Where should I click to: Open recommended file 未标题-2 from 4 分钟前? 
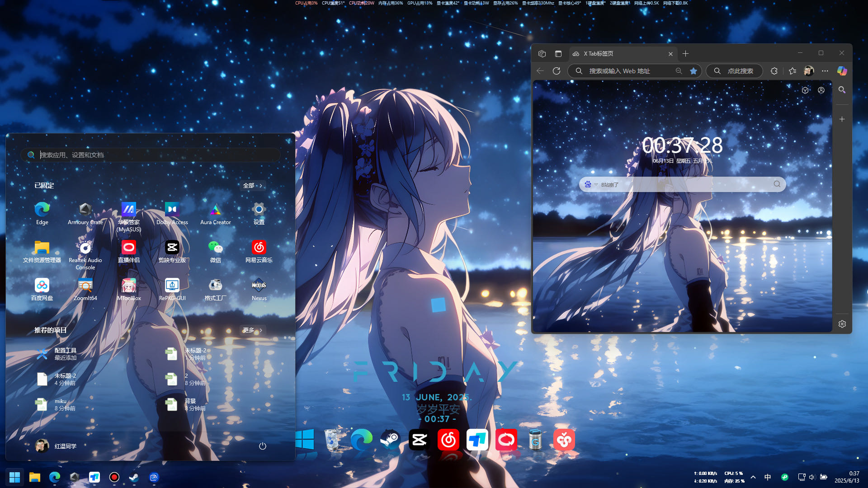pos(57,379)
